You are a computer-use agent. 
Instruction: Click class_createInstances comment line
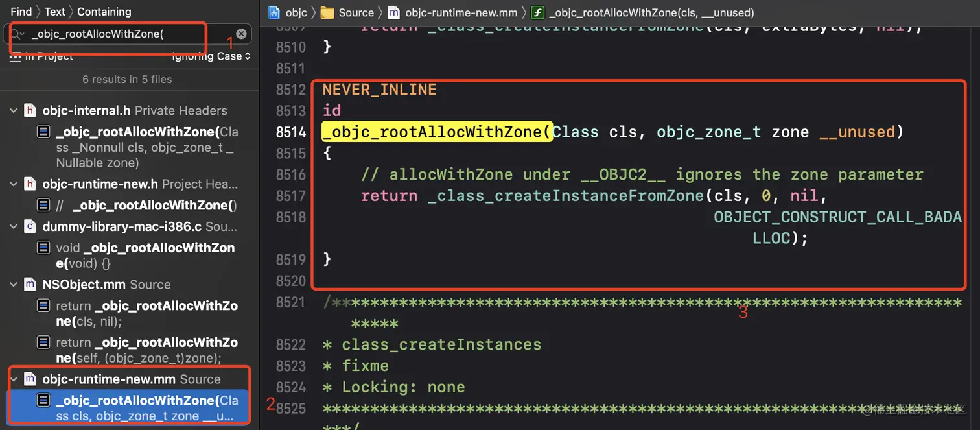[432, 344]
